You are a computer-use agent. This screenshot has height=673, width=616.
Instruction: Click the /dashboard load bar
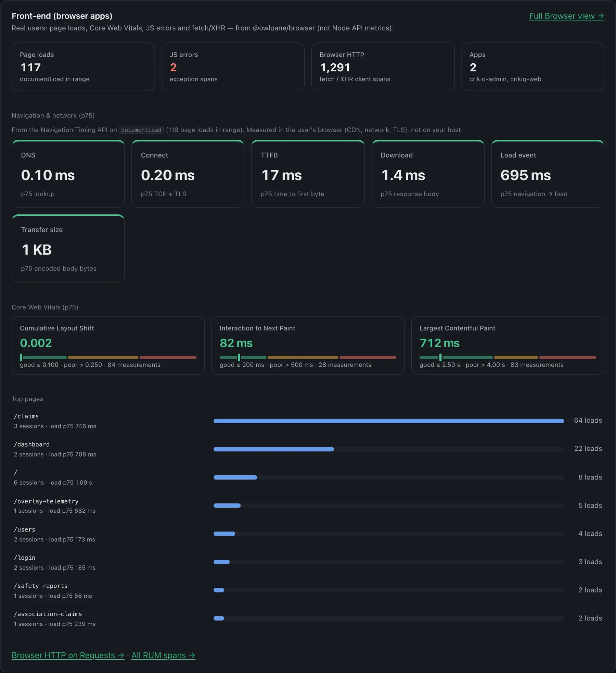pos(389,449)
